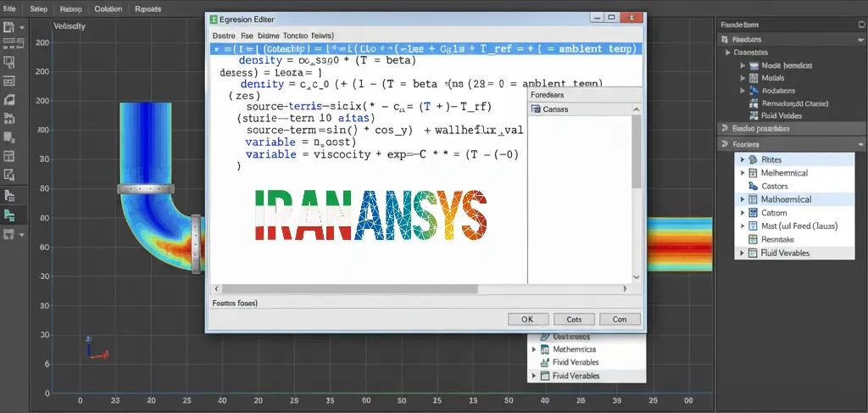This screenshot has width=868, height=413.
Task: Expand the Catrom list node
Action: click(x=743, y=213)
